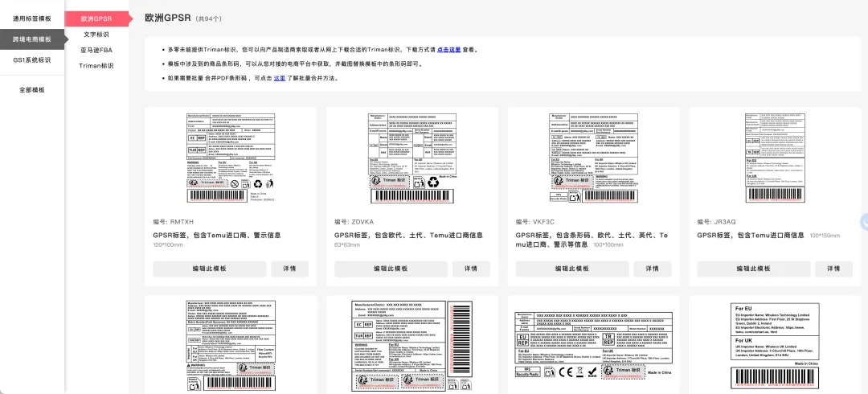This screenshot has height=394, width=868.
Task: Select the 编号: JR3AQ text
Action: [x=716, y=222]
